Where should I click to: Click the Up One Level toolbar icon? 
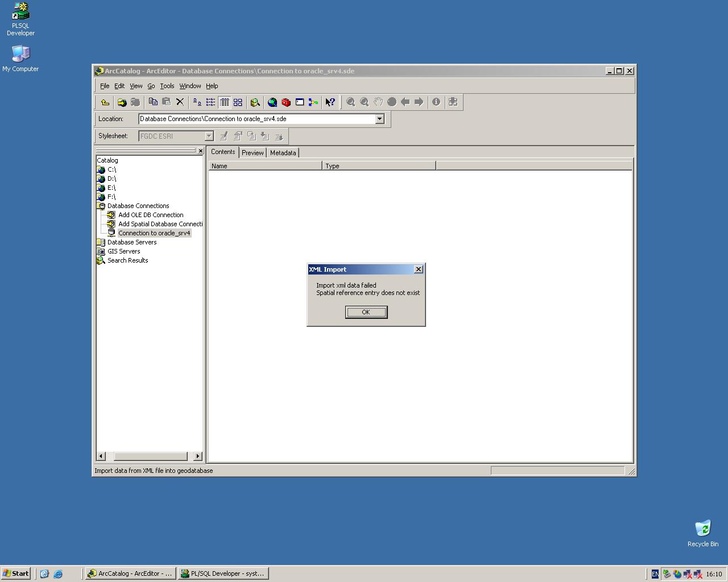click(x=105, y=102)
